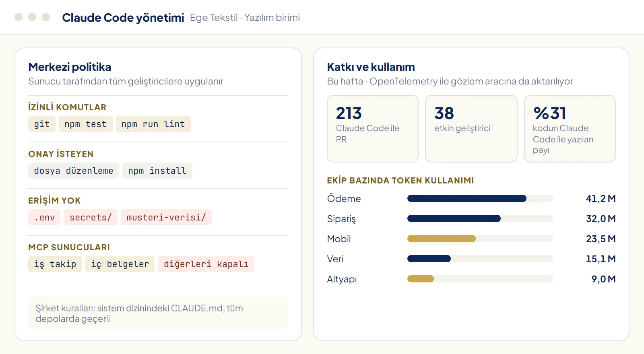
Task: Click the Altyapı team label
Action: click(342, 279)
